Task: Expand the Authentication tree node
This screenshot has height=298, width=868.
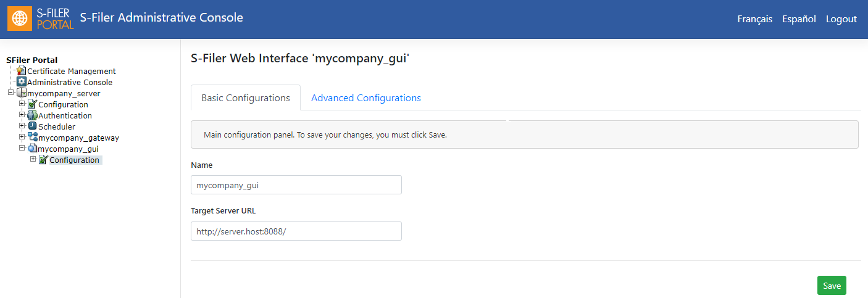Action: [x=22, y=115]
